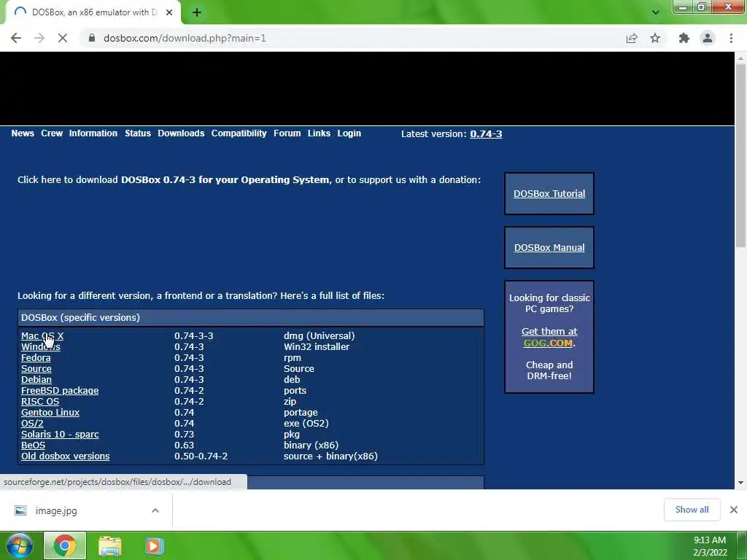Open the Login menu item
Viewport: 747px width, 560px height.
pos(349,133)
